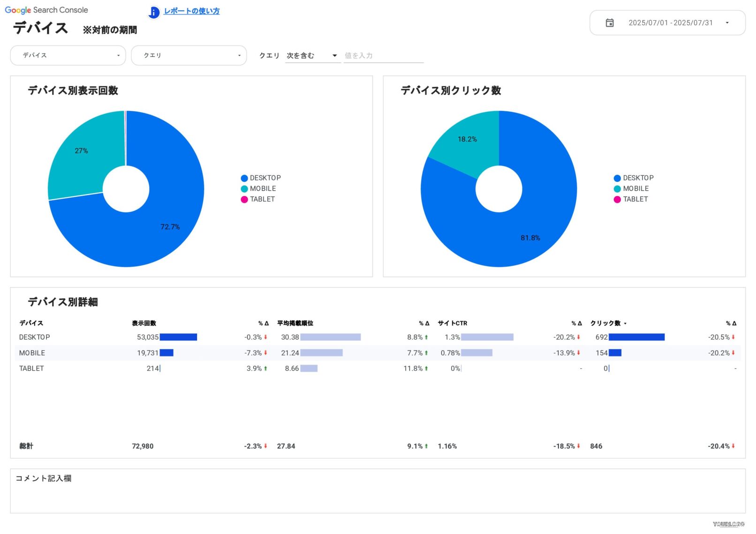756x534 pixels.
Task: Open the 次を含む condition dropdown
Action: (312, 55)
